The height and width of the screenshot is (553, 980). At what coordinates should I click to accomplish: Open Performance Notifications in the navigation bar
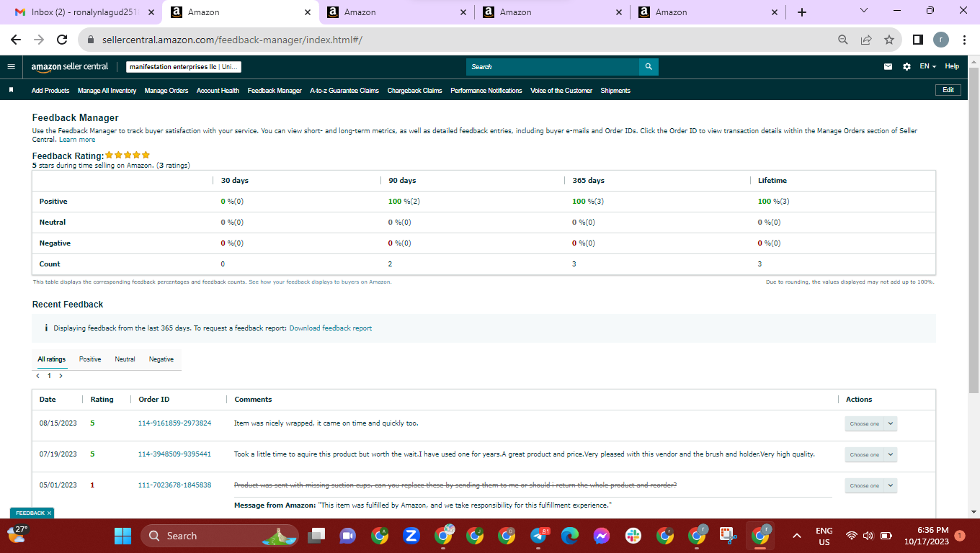coord(486,91)
